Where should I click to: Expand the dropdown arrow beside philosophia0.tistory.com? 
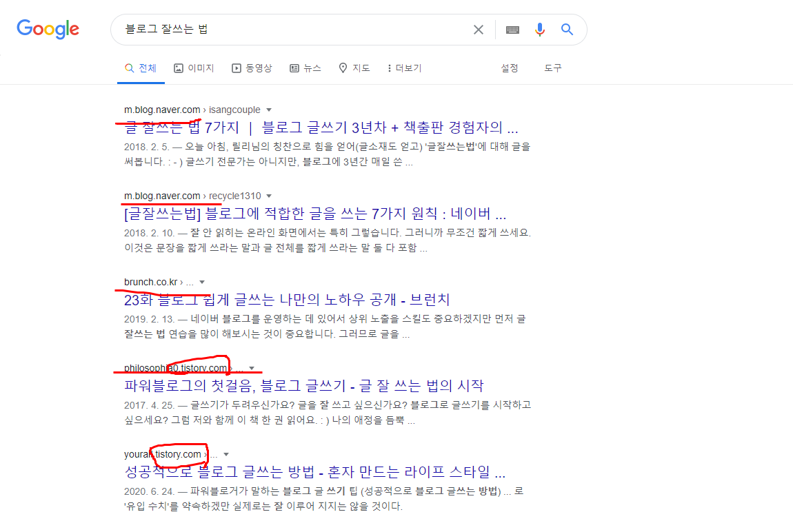[x=252, y=368]
